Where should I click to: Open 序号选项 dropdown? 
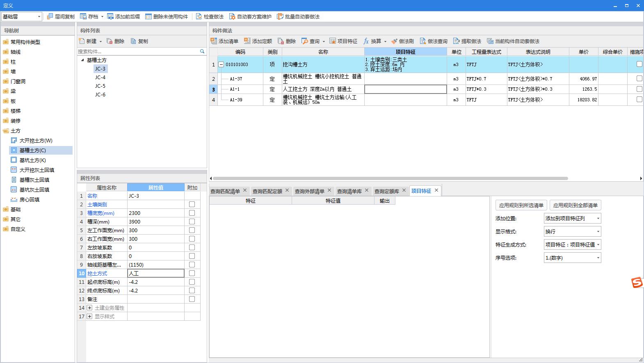click(572, 258)
